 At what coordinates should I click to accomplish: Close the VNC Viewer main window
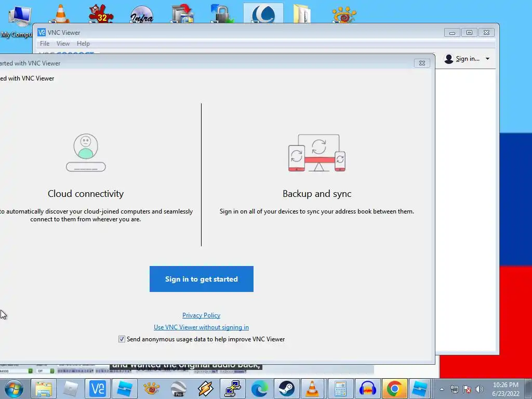pos(486,33)
